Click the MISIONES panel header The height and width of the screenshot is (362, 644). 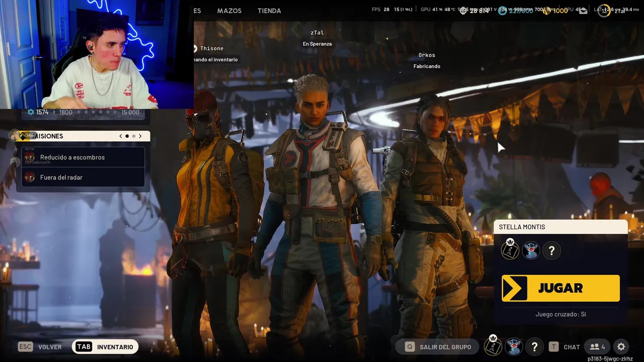tap(83, 136)
